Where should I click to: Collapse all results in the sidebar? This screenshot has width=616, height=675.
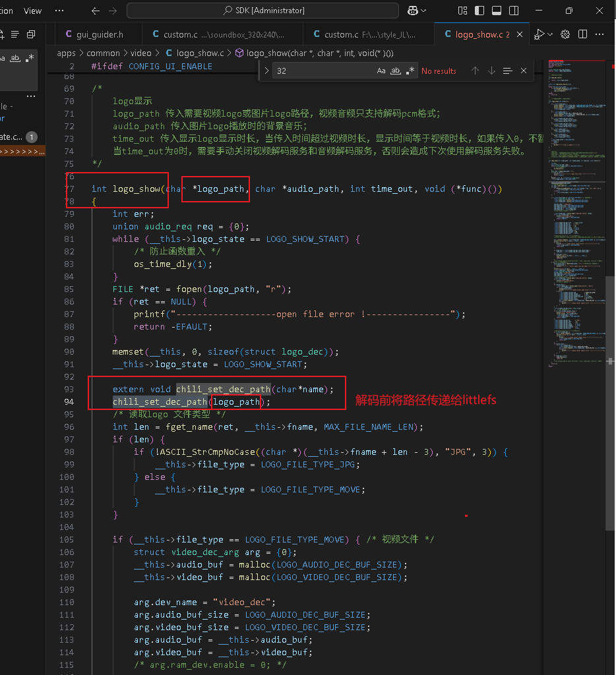31,34
